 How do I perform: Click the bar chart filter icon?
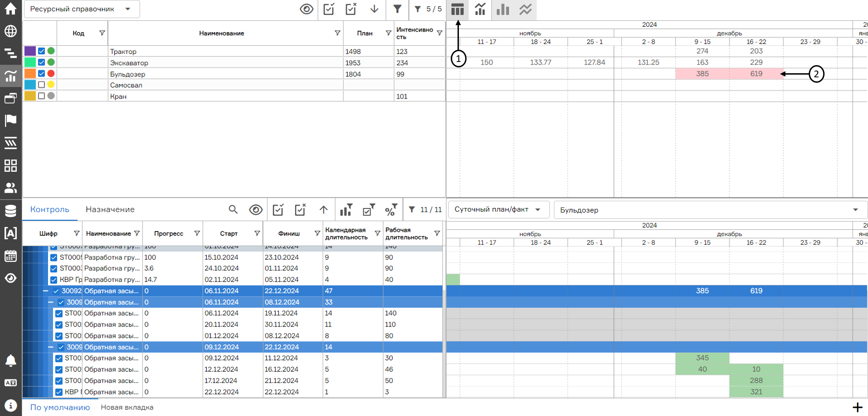(346, 210)
